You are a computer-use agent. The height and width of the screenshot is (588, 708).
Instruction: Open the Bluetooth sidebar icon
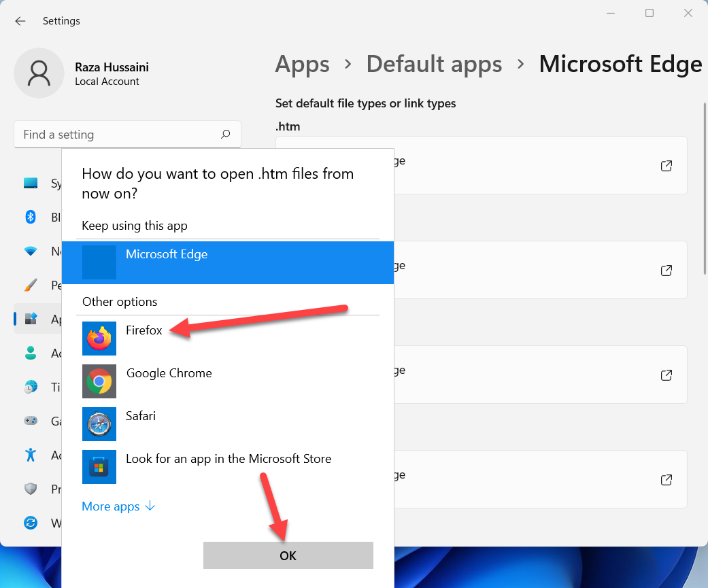(31, 217)
